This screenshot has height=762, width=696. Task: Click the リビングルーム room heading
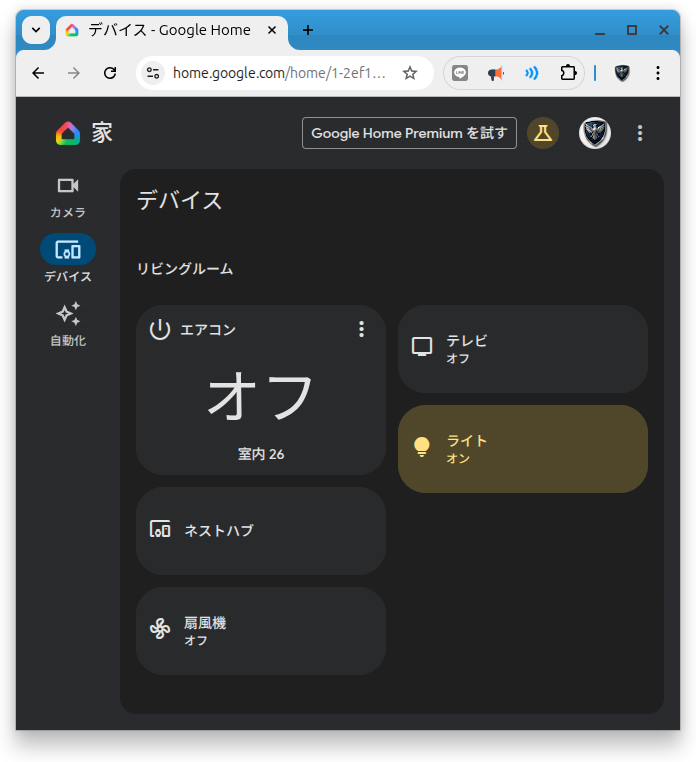[185, 269]
